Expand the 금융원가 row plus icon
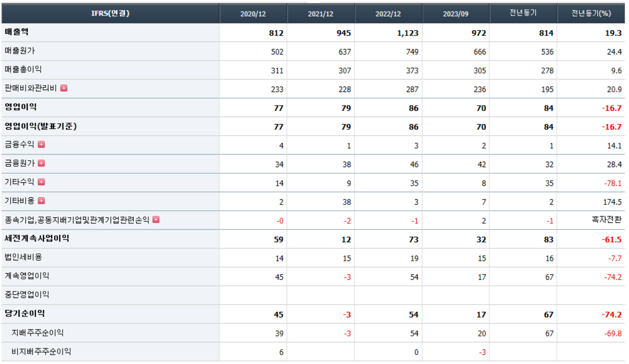The width and height of the screenshot is (629, 364). point(41,163)
